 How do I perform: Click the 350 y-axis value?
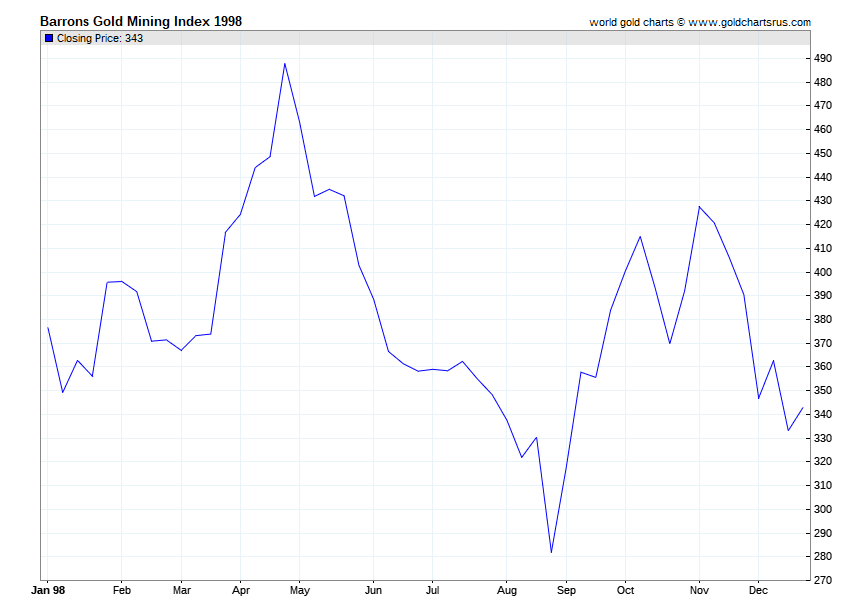[x=823, y=390]
